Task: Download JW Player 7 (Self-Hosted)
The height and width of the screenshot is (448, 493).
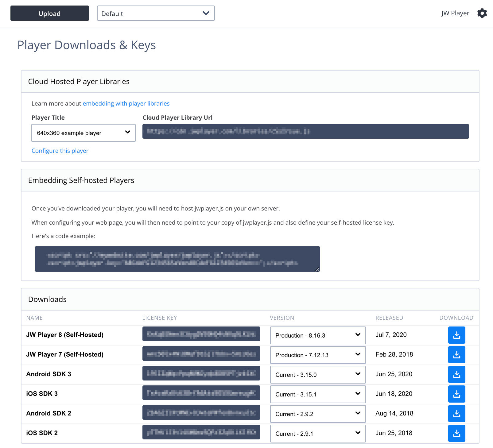Action: click(456, 355)
